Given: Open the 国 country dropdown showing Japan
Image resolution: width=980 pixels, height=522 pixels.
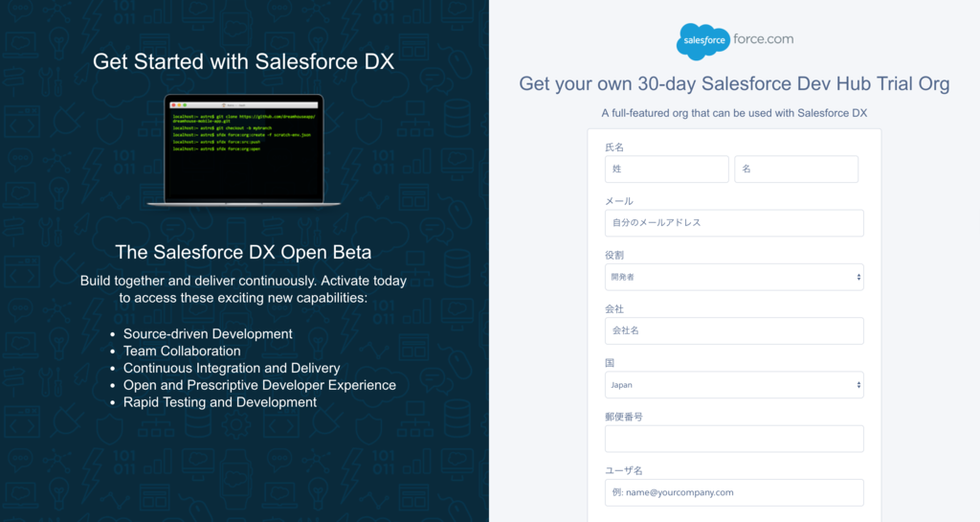Looking at the screenshot, I should click(x=734, y=384).
